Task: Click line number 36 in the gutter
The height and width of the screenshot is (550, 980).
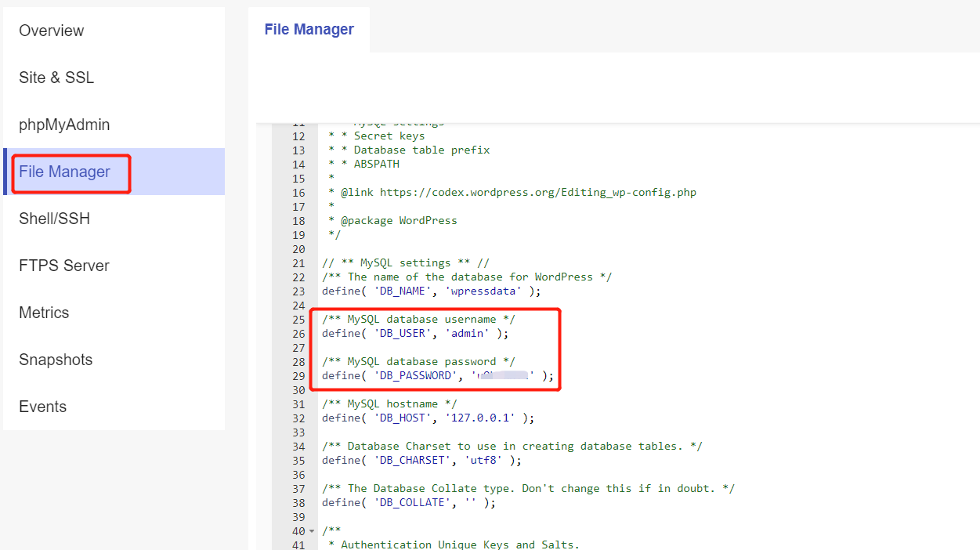Action: coord(298,475)
